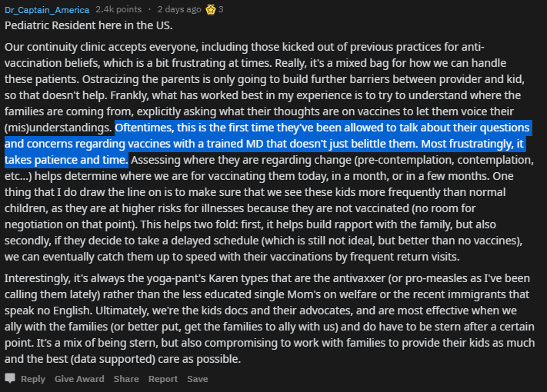Click the word '(mis)understandings' in the comment
Viewport: 547px width, 392px height.
pos(58,127)
